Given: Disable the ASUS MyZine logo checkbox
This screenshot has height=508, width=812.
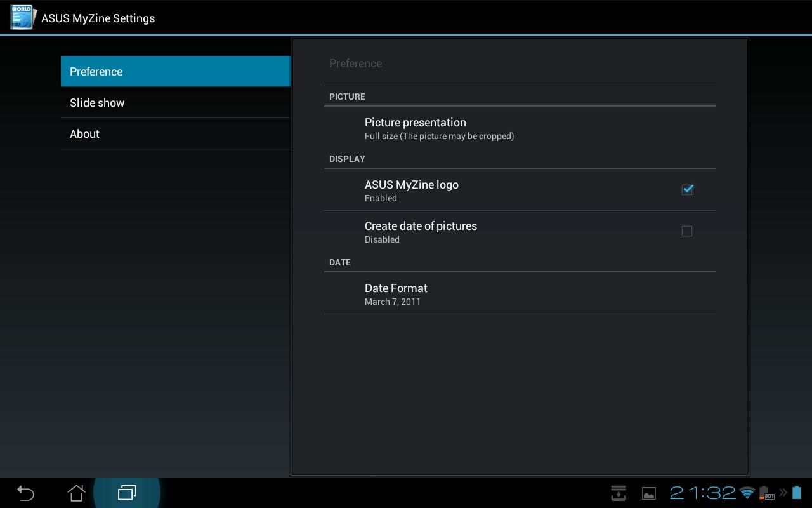Looking at the screenshot, I should [x=687, y=189].
